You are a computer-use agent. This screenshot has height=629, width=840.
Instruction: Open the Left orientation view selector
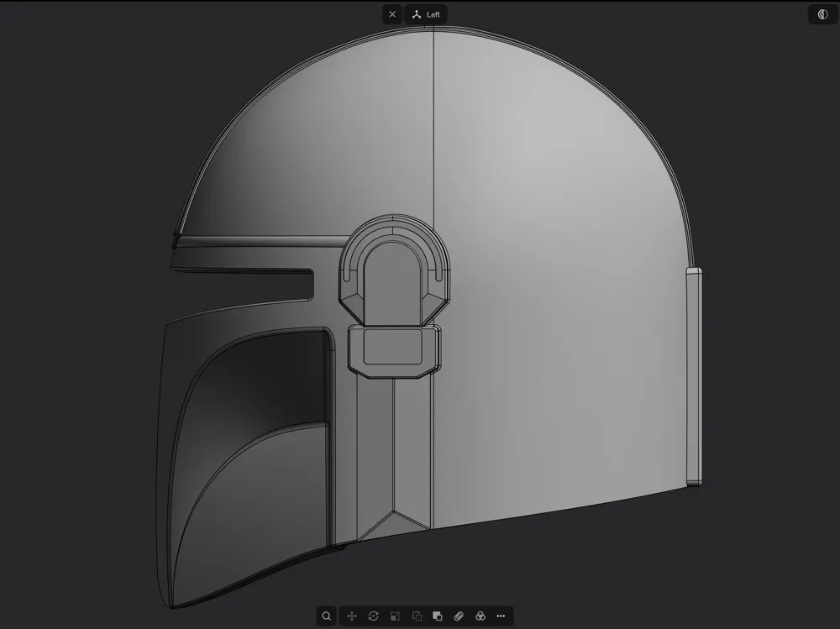point(427,14)
